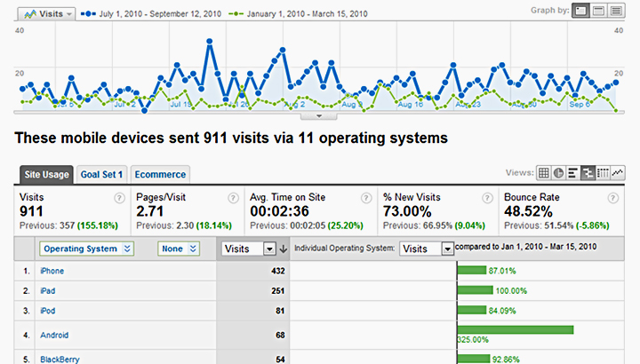640x364 pixels.
Task: Click iPod visits count 81
Action: click(x=280, y=311)
